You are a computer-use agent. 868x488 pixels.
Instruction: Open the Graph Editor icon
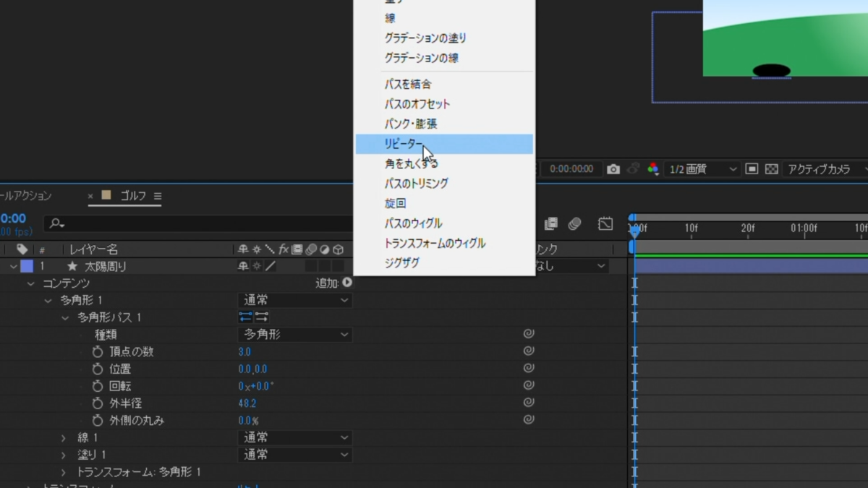point(605,224)
